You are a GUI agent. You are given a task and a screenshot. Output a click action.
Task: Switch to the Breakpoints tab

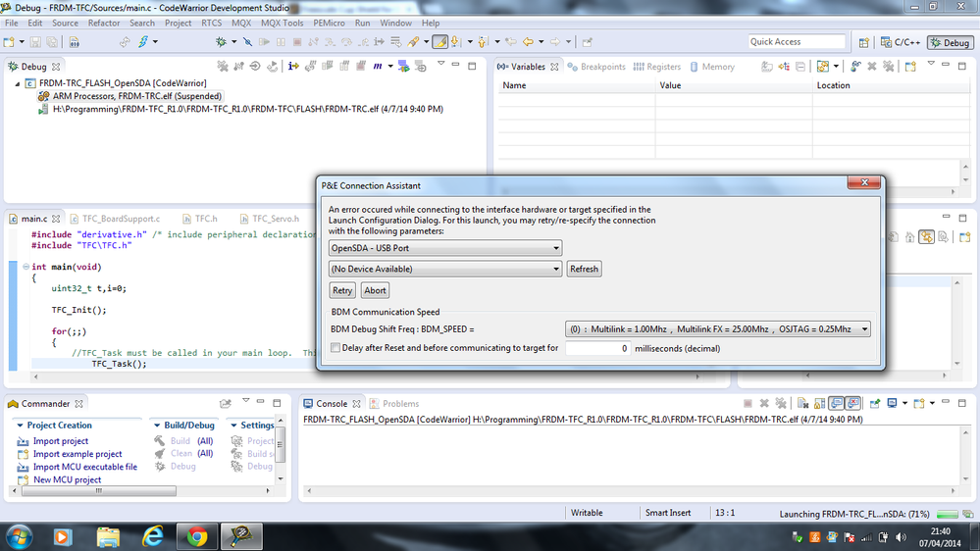click(x=596, y=67)
